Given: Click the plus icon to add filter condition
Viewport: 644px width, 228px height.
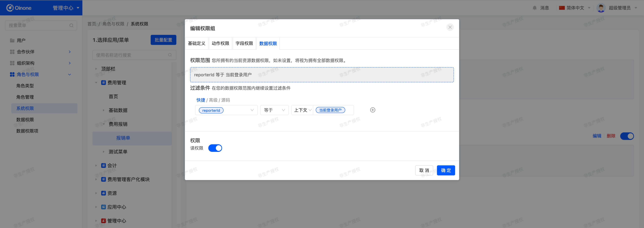Looking at the screenshot, I should pyautogui.click(x=372, y=110).
